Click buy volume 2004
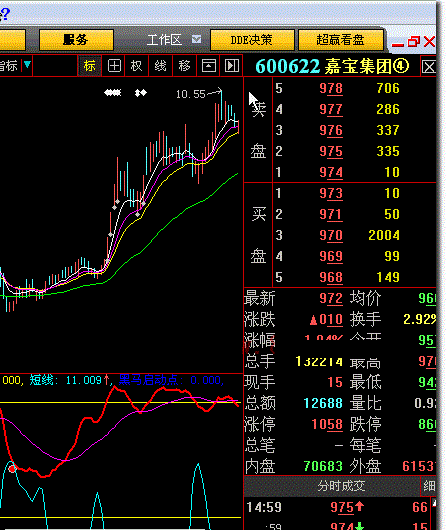The width and height of the screenshot is (446, 530). click(384, 235)
